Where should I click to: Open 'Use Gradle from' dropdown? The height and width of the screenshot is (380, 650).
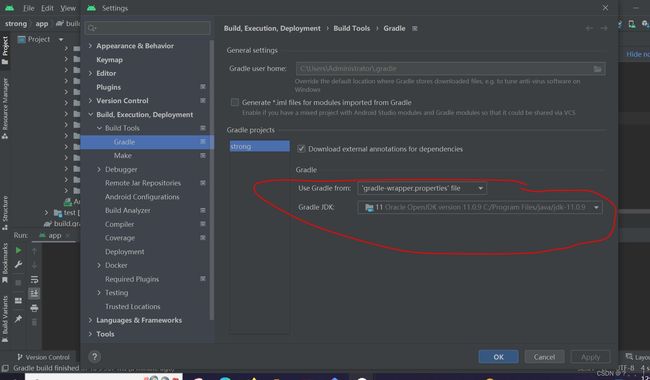coord(422,188)
